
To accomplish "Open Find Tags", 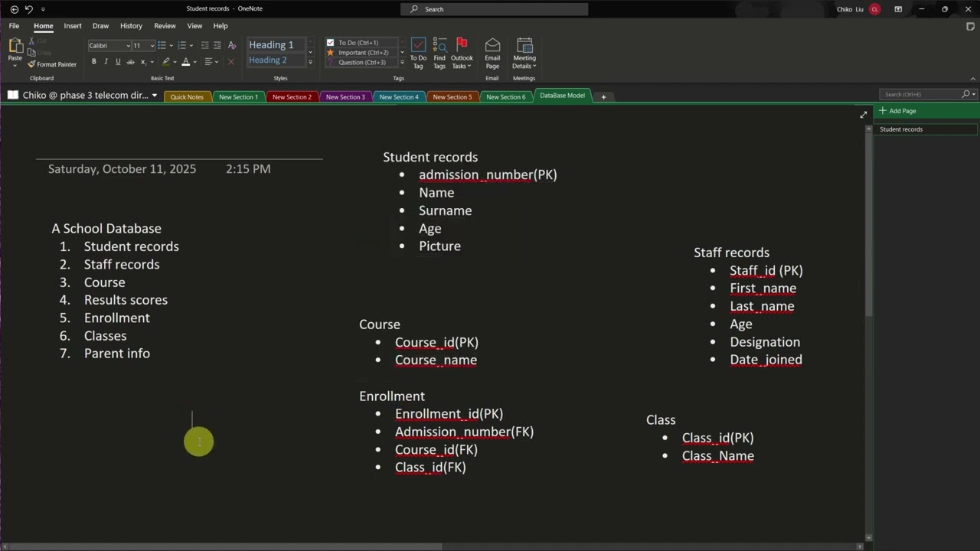I will coord(439,54).
